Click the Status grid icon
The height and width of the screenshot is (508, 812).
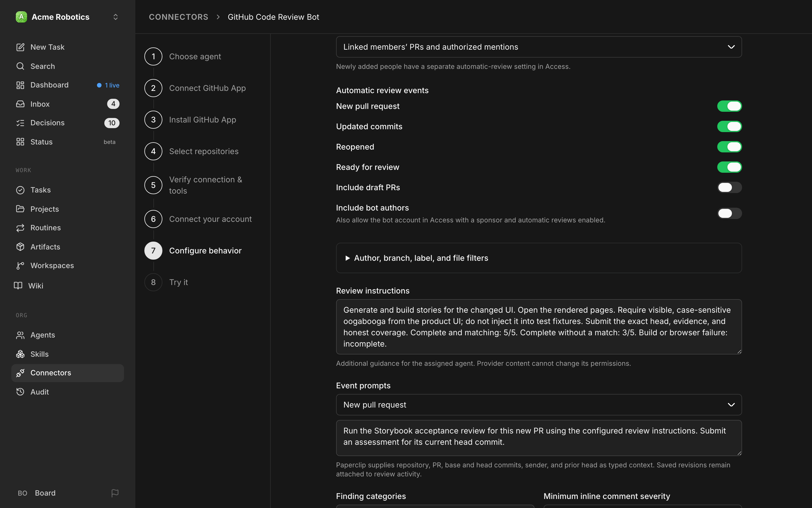[20, 142]
